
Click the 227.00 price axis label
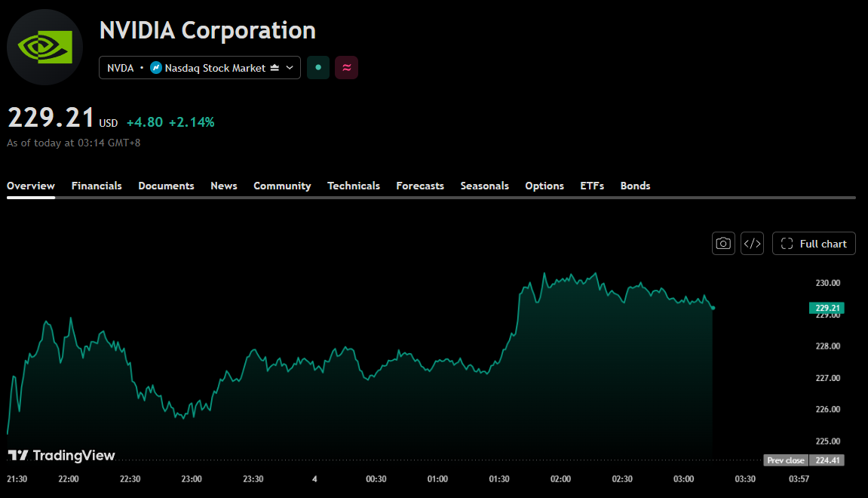point(827,378)
